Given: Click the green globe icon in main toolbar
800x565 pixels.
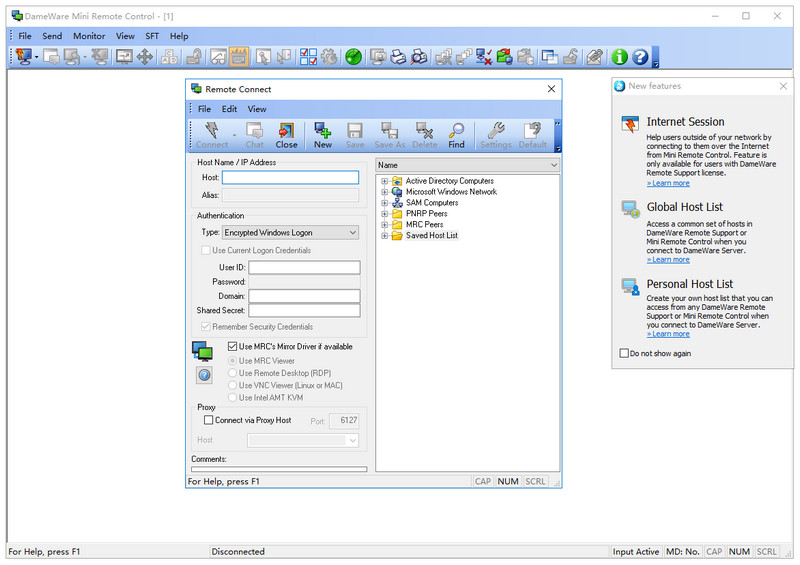Looking at the screenshot, I should click(353, 57).
